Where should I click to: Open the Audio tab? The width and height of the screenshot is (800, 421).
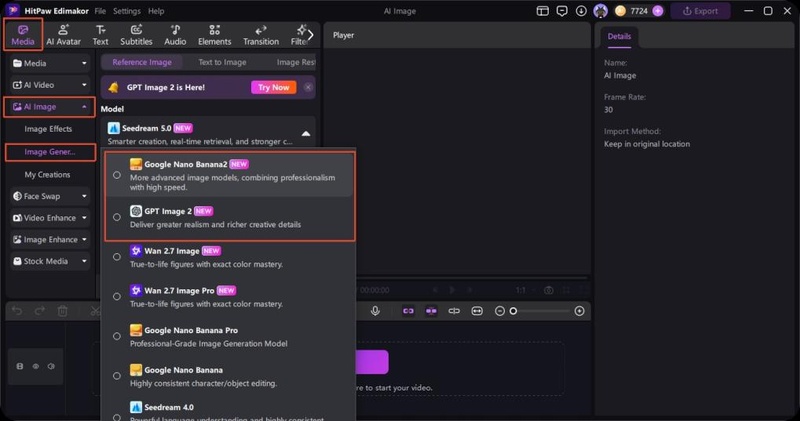175,35
